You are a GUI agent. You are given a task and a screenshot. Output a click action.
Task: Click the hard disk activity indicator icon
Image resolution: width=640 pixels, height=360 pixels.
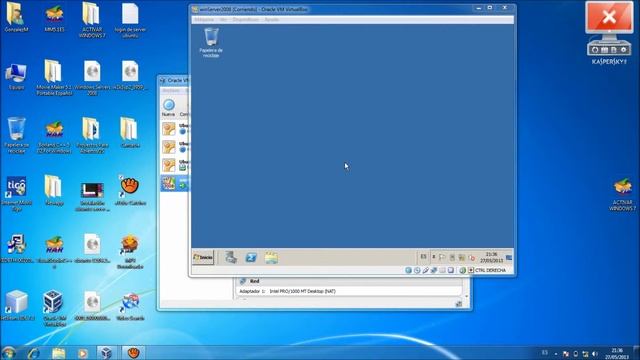click(x=408, y=270)
